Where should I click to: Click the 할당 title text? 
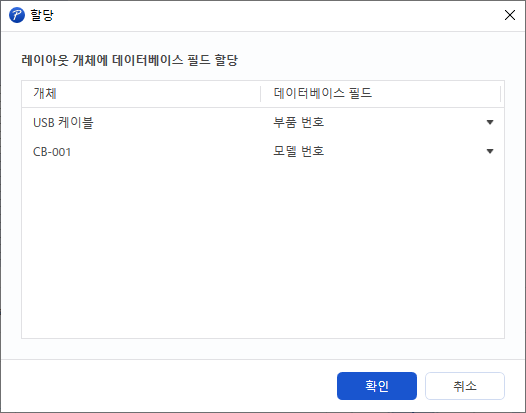42,15
